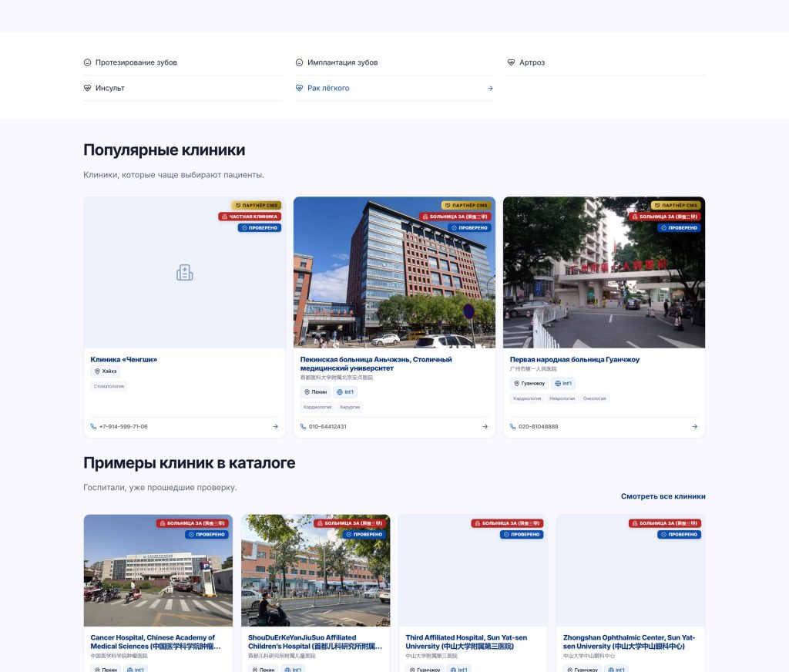
Task: Click Партнёр CMS badge on the Аньчжэнь card
Action: pyautogui.click(x=466, y=205)
